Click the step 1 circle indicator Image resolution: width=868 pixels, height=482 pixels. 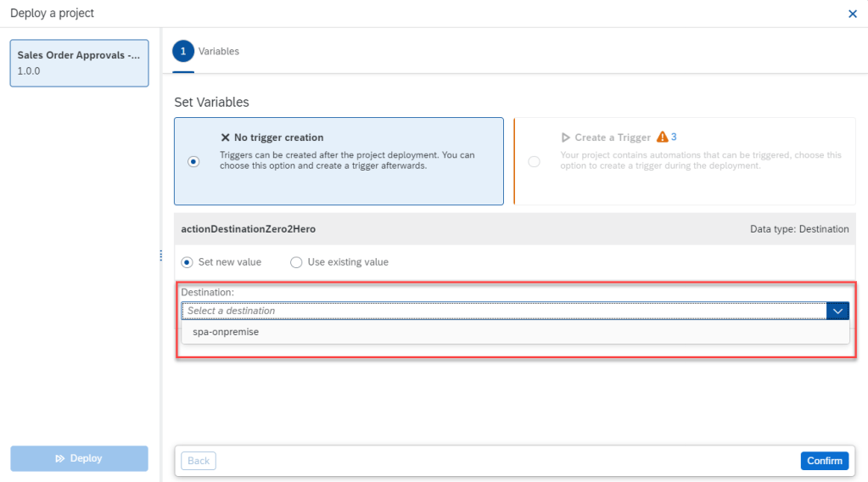pos(182,51)
